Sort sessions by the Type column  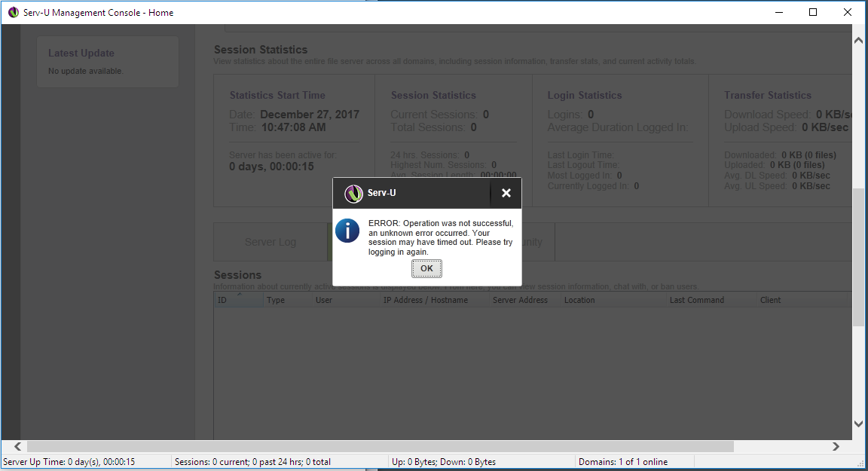point(287,300)
